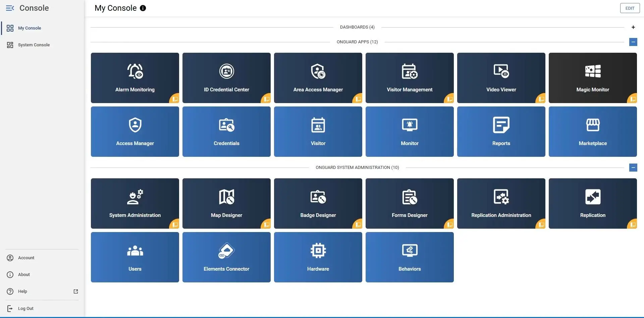Log Out from the sidebar
The image size is (644, 318).
tap(42, 309)
